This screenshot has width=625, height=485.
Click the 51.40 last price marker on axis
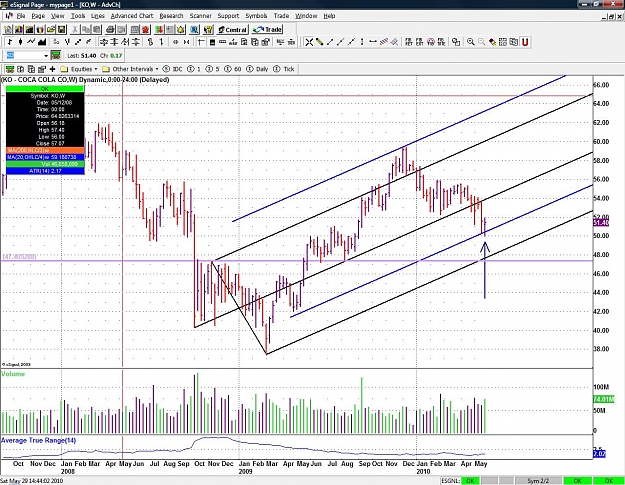tap(601, 222)
